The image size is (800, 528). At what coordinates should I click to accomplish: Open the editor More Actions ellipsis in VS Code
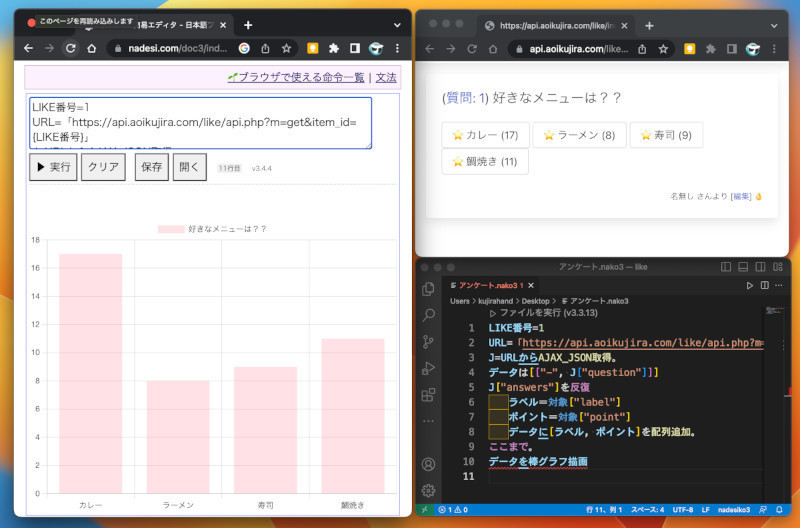pos(779,285)
